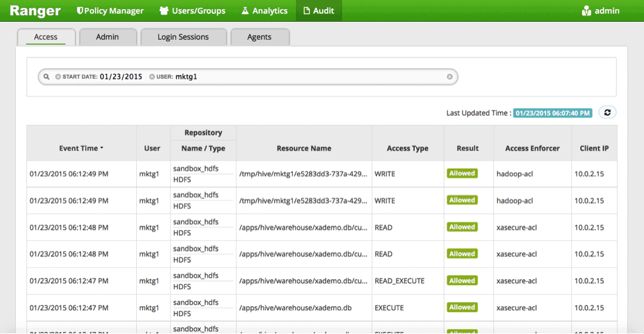Switch to the Login Sessions tab
Image resolution: width=644 pixels, height=334 pixels.
pyautogui.click(x=183, y=37)
